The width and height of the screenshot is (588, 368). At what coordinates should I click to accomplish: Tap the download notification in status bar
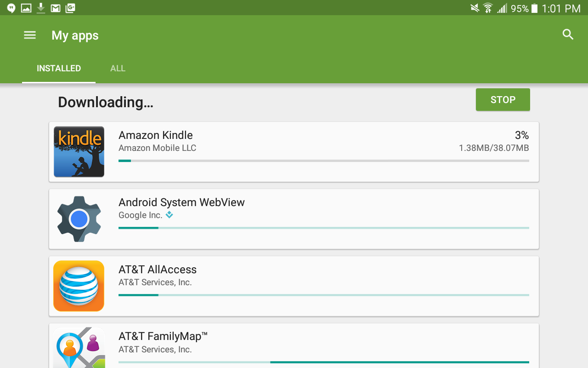(x=40, y=7)
